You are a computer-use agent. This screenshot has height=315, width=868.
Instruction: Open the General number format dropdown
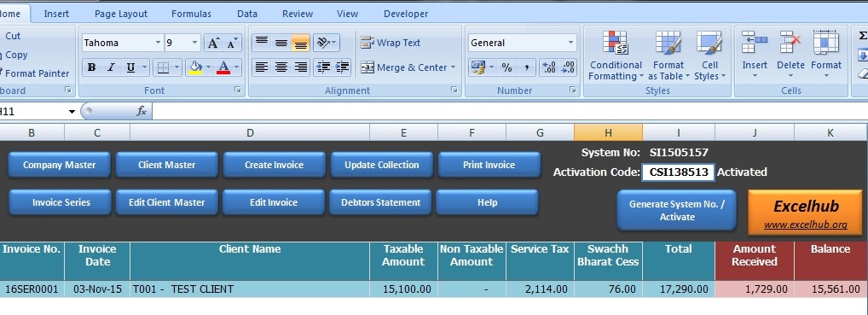click(x=570, y=43)
